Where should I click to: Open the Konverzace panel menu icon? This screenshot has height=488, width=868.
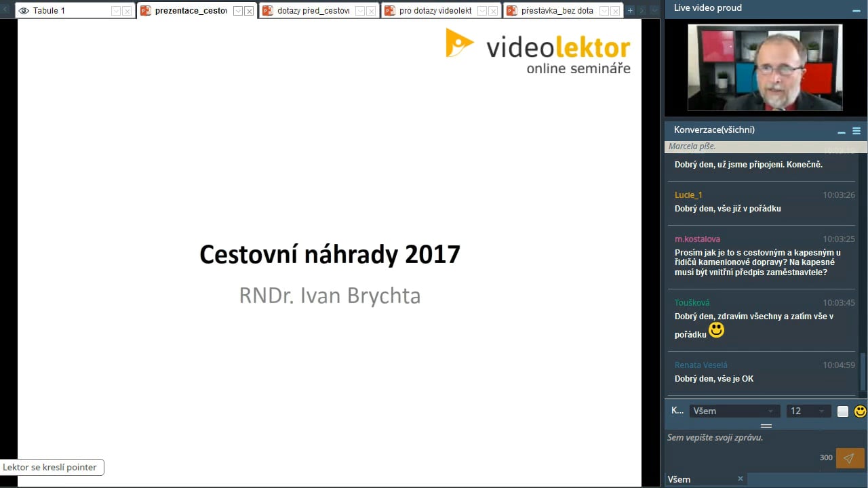856,131
